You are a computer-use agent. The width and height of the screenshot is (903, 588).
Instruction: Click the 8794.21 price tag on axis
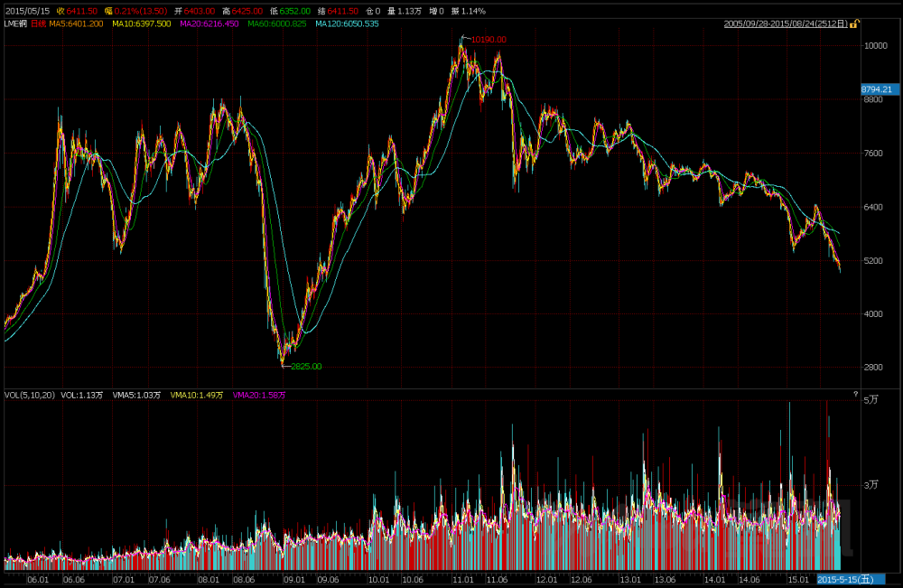click(x=877, y=89)
